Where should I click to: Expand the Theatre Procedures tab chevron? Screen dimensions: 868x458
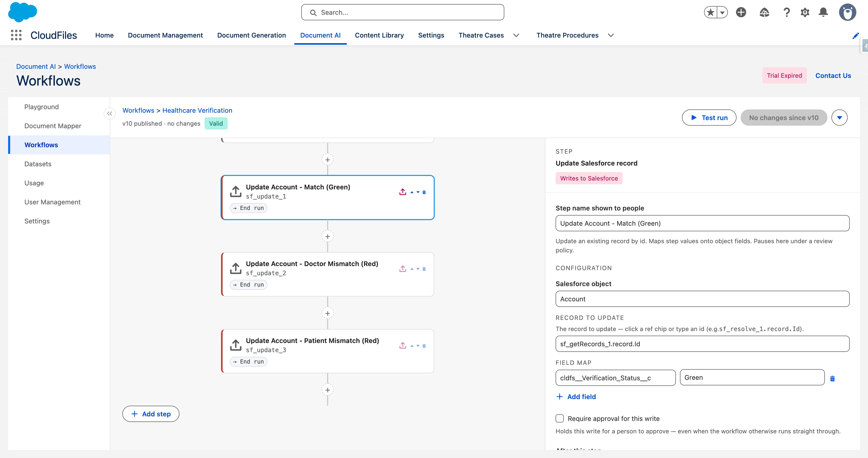(x=611, y=35)
